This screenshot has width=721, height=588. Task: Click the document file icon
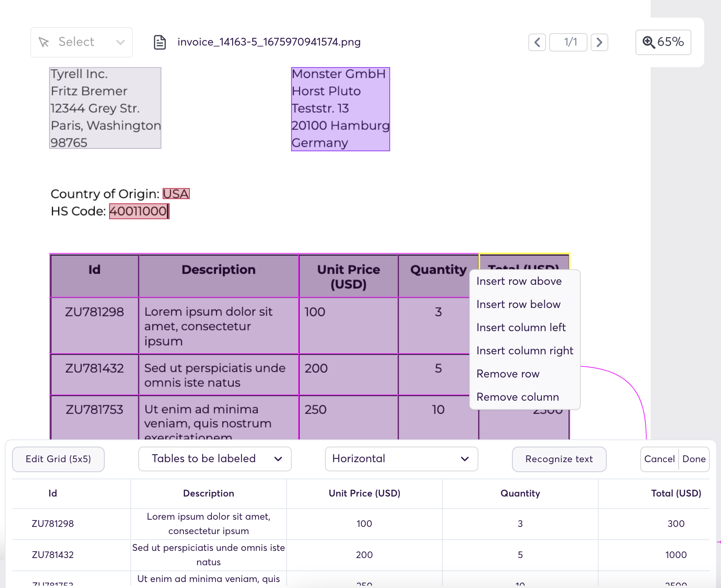pos(160,42)
